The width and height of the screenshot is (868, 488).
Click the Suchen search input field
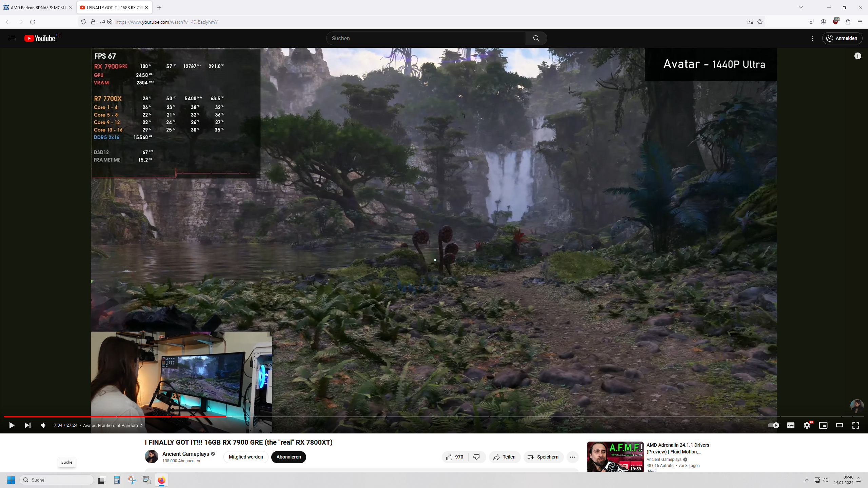coord(426,38)
